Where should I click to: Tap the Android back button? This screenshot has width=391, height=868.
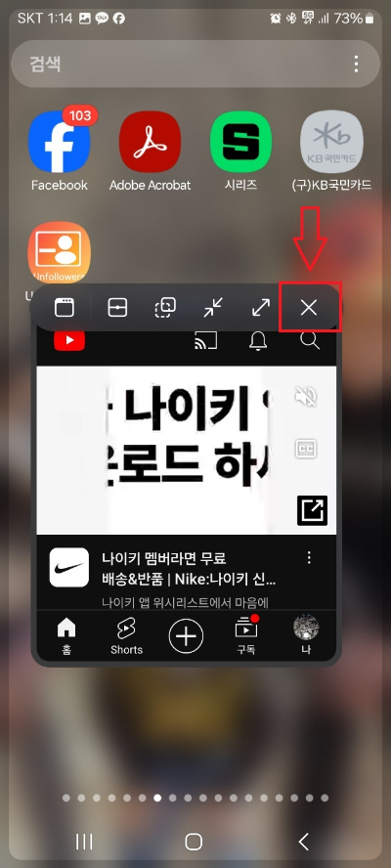303,842
